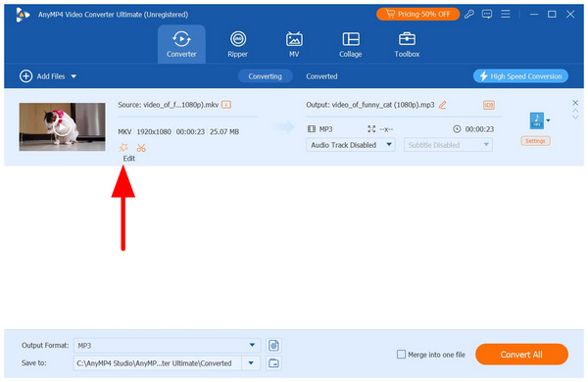588x382 pixels.
Task: Click the Pricing-50% OFF button
Action: [x=418, y=15]
